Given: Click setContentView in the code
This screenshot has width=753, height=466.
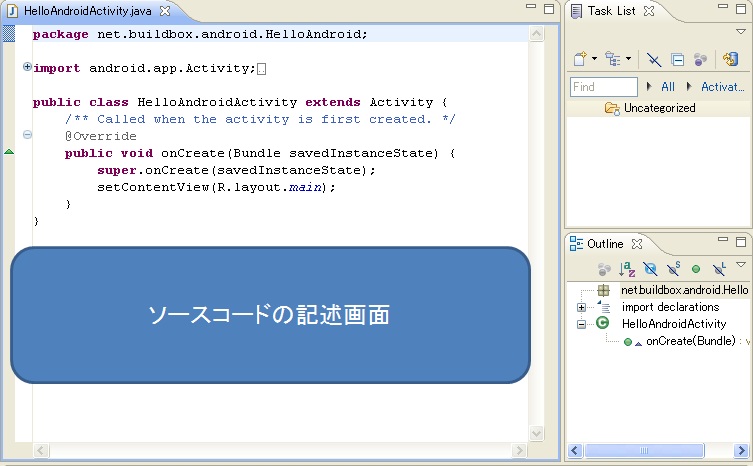Looking at the screenshot, I should point(153,187).
